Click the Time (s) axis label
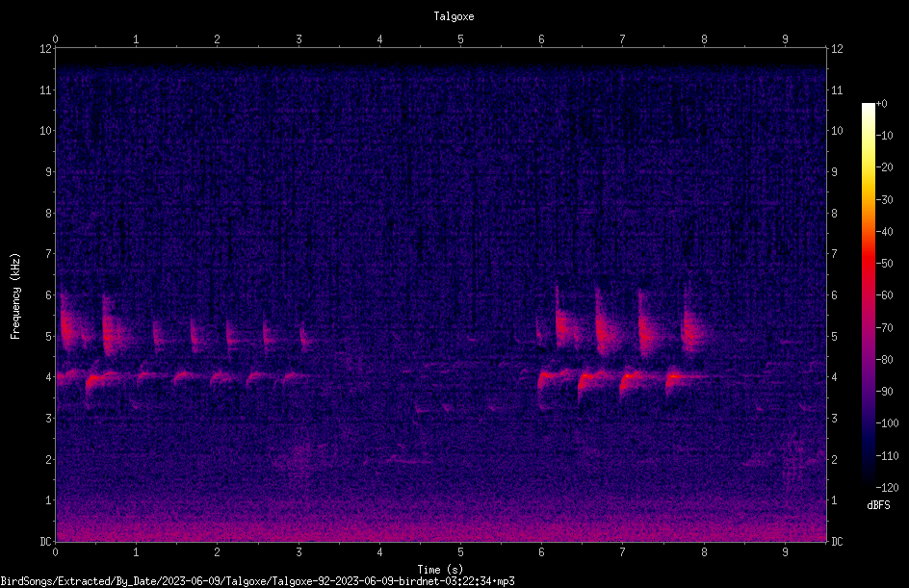This screenshot has height=588, width=909. (x=440, y=570)
